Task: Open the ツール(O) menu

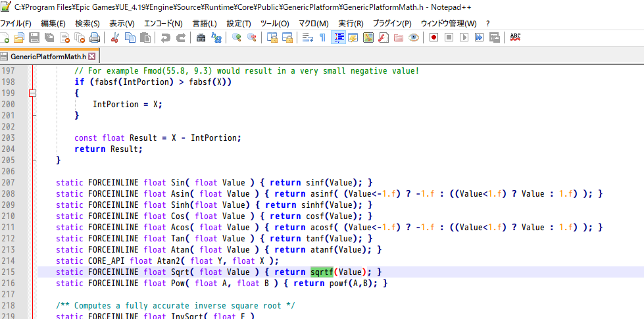Action: coord(274,24)
